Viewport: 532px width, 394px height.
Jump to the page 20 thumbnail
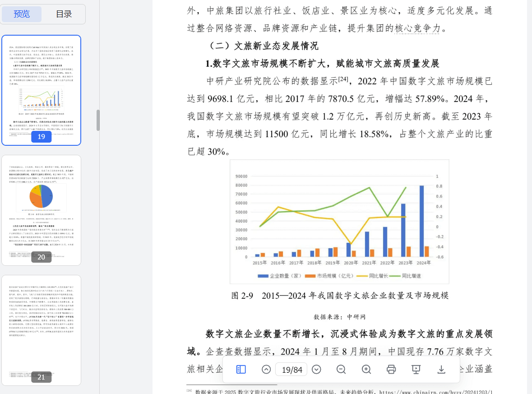pyautogui.click(x=41, y=210)
